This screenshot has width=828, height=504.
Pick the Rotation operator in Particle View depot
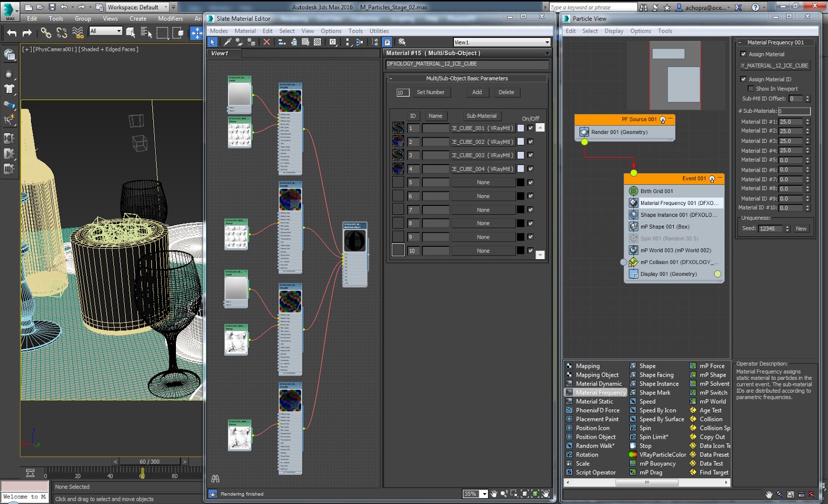tap(588, 454)
